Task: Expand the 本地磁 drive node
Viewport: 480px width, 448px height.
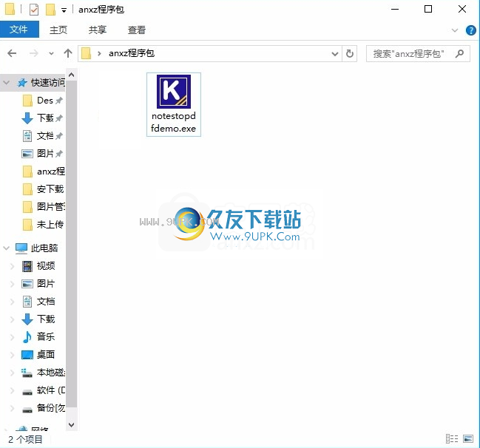Action: coord(13,373)
